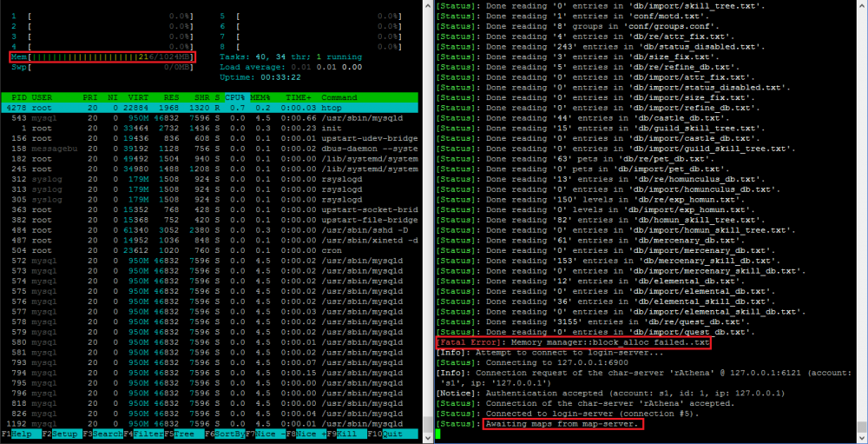
Task: Click F8 Nice plus key
Action: coord(307,434)
